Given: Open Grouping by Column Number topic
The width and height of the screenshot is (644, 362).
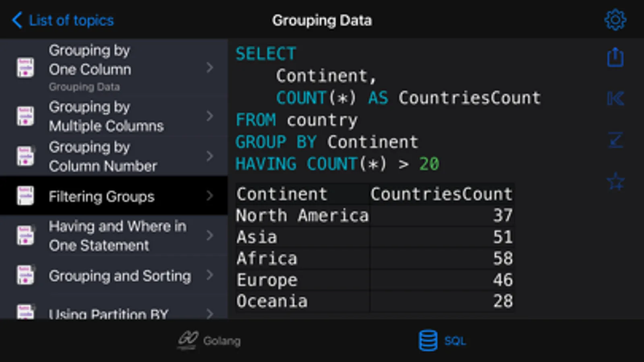Looking at the screenshot, I should coord(103,156).
